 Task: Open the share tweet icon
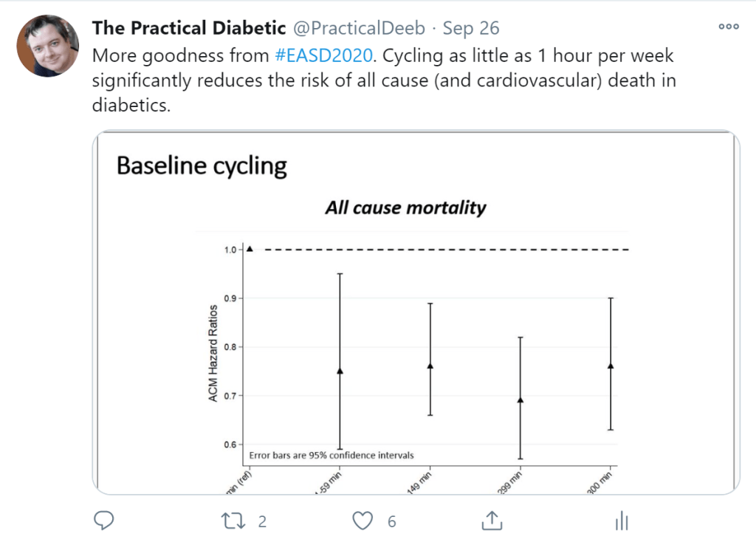coord(490,521)
